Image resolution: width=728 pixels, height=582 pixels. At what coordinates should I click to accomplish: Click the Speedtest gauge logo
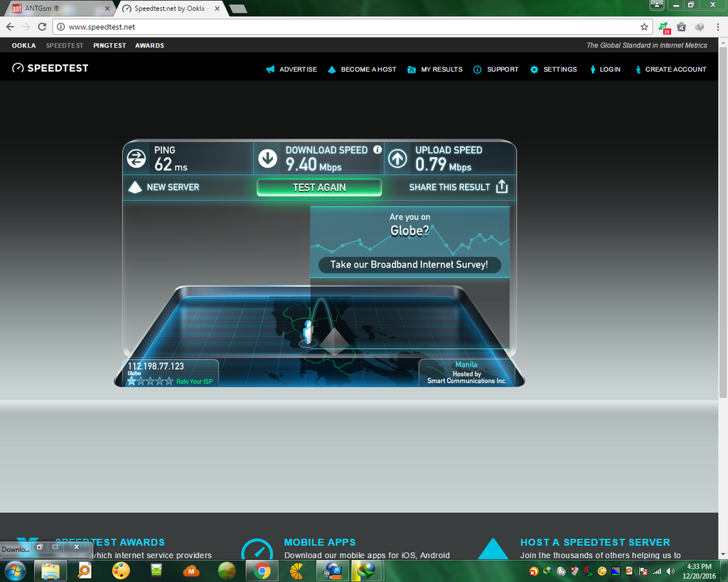18,68
